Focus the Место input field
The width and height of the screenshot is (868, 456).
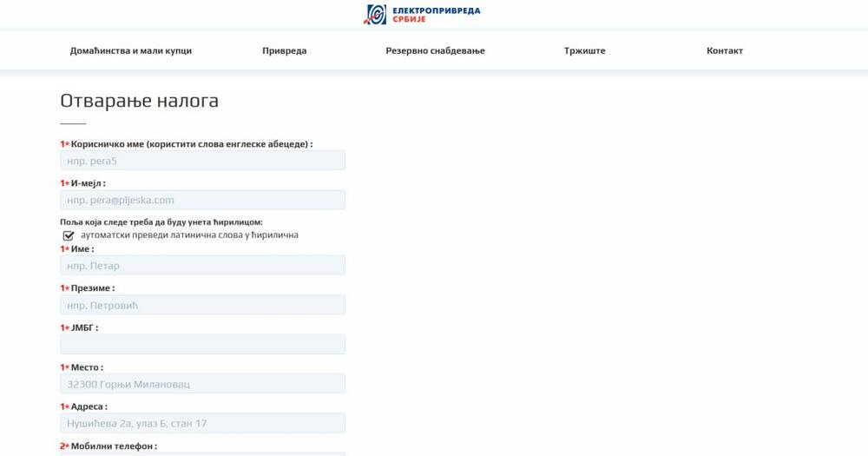pos(202,384)
